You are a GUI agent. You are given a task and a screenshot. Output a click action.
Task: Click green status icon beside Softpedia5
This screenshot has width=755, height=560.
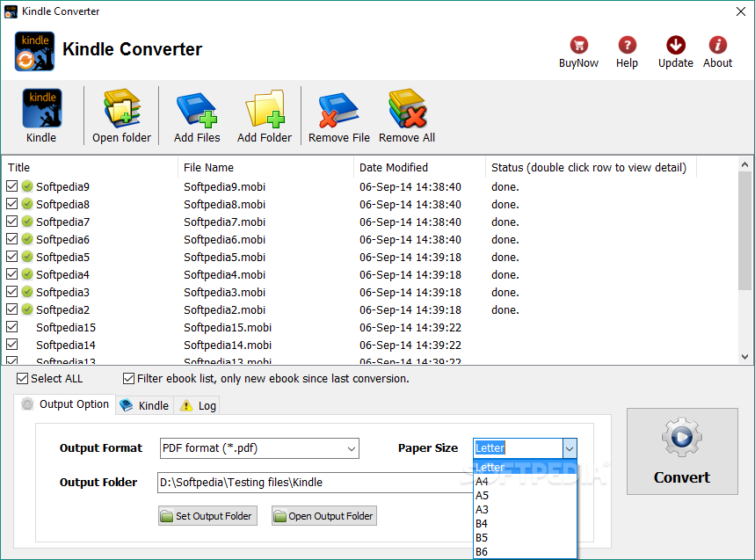[x=27, y=257]
